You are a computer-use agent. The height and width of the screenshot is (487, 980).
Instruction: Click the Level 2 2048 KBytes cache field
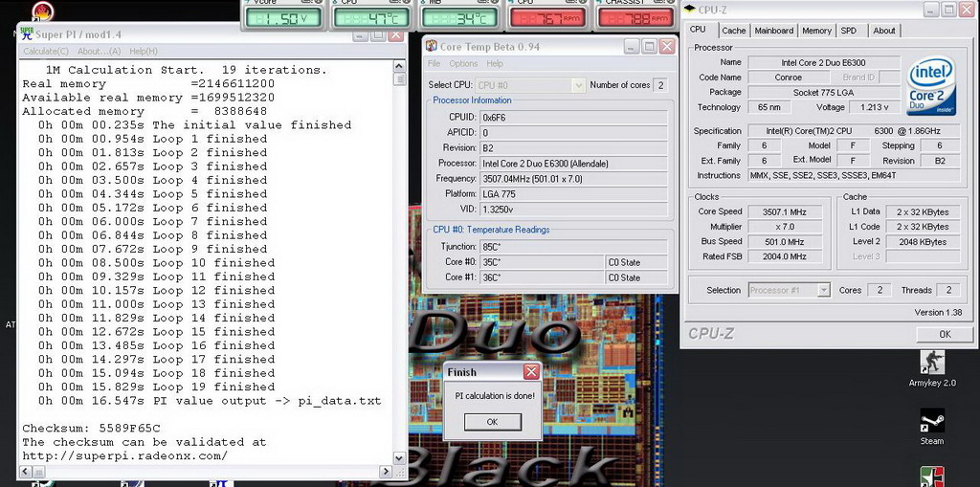(923, 242)
